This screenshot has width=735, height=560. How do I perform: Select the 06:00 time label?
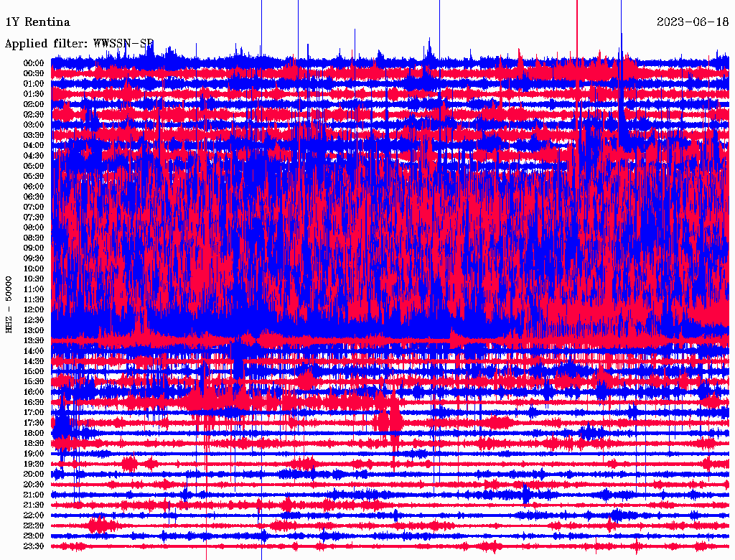point(34,187)
